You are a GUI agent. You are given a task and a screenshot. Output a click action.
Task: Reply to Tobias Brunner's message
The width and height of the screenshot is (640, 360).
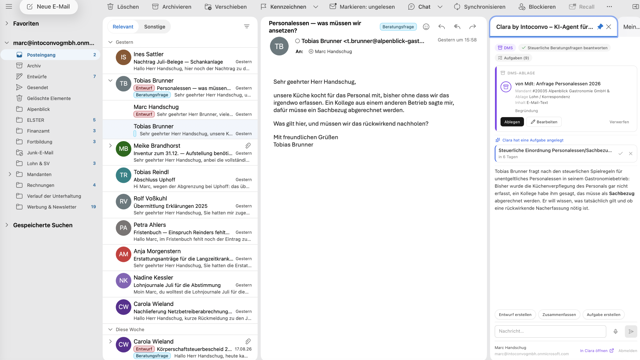[x=442, y=27]
